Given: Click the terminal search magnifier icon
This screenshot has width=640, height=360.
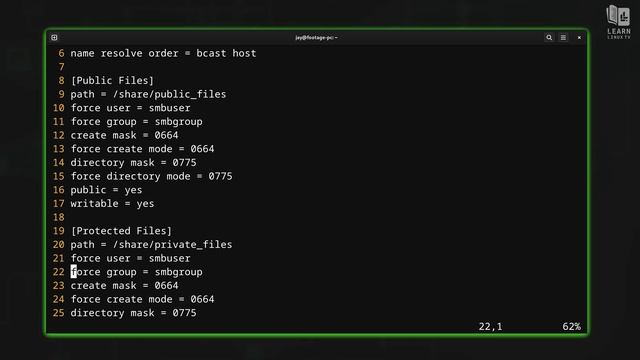Looking at the screenshot, I should (549, 38).
